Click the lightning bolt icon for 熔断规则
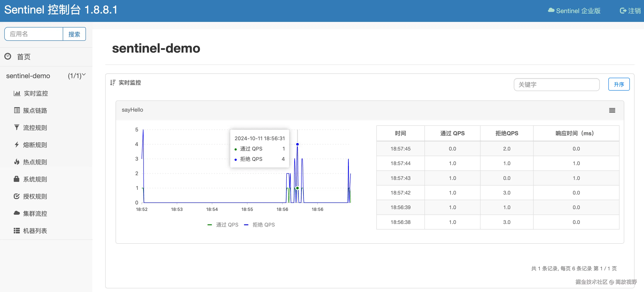644x292 pixels. click(x=17, y=145)
